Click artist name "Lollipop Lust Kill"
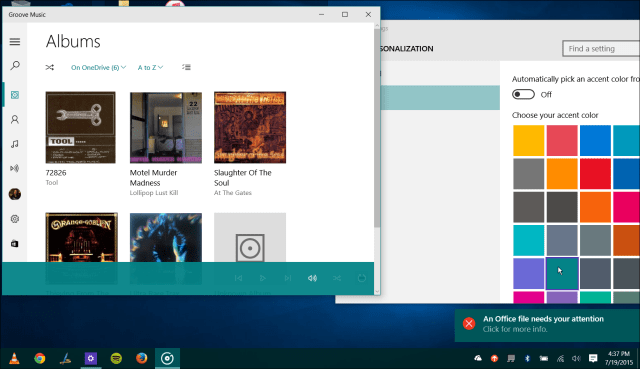Screen dimensions: 640x369 [x=154, y=193]
